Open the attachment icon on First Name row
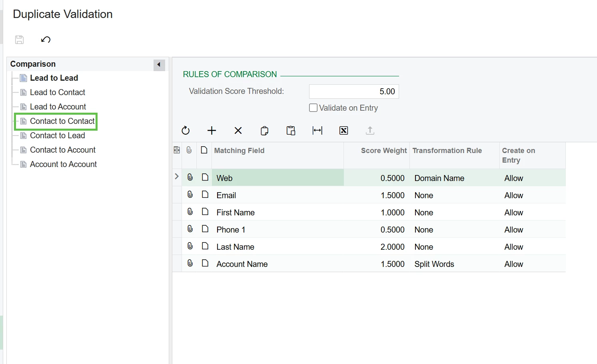Viewport: 597px width, 364px height. point(190,212)
